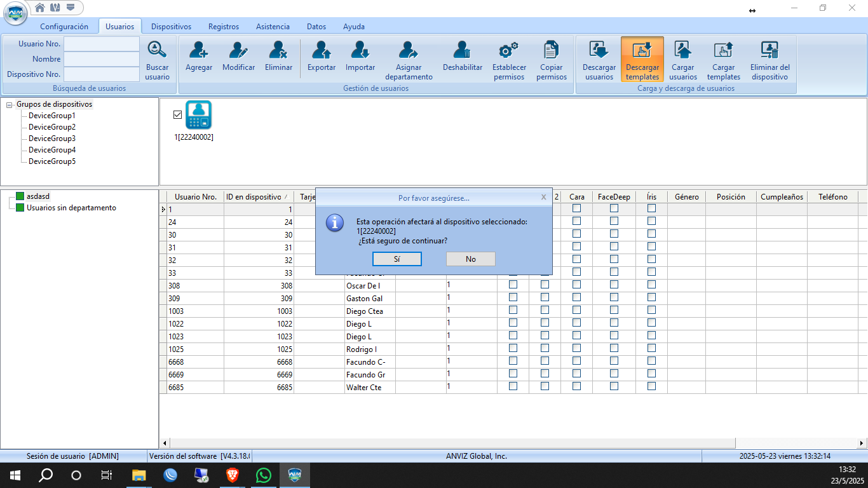Toggle Cara checkbox for user 1
The width and height of the screenshot is (868, 488).
click(576, 208)
